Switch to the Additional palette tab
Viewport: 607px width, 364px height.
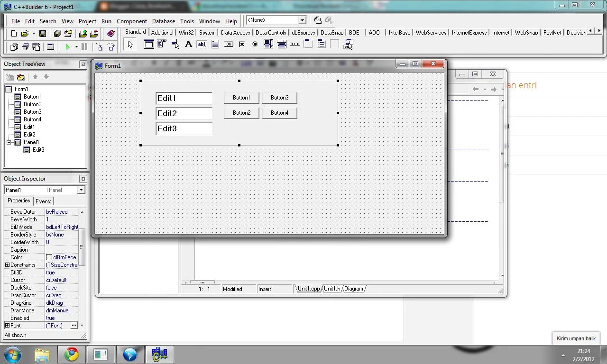point(162,33)
